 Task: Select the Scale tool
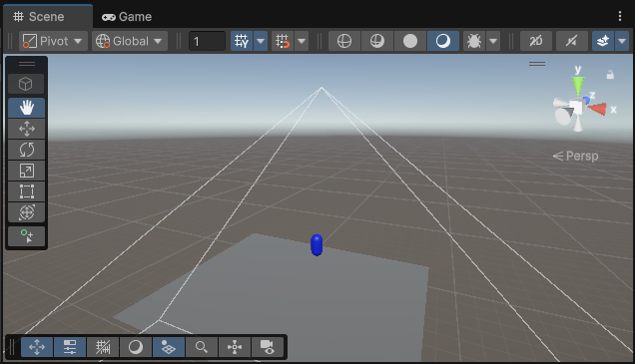[x=27, y=171]
